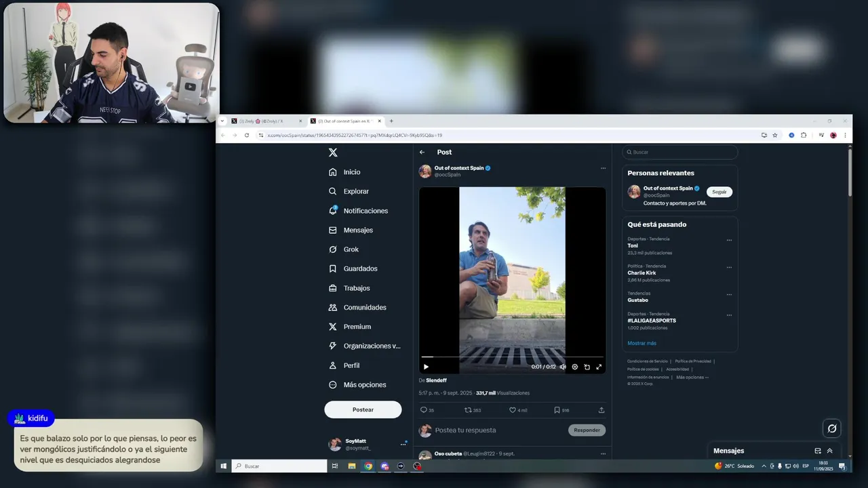Viewport: 868px width, 488px height.
Task: Open the Grok floating button
Action: point(832,428)
